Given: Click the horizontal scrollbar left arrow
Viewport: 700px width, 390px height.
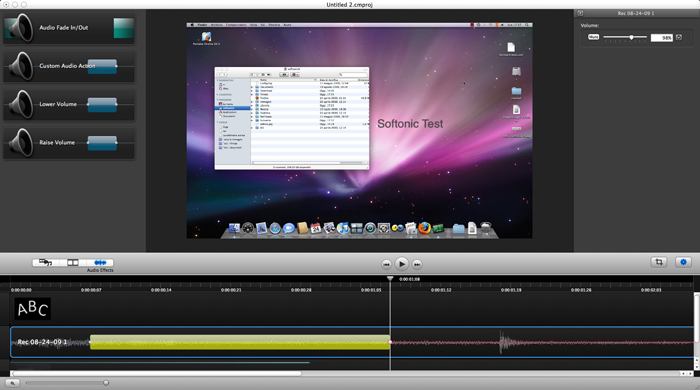Looking at the screenshot, I should click(x=683, y=373).
